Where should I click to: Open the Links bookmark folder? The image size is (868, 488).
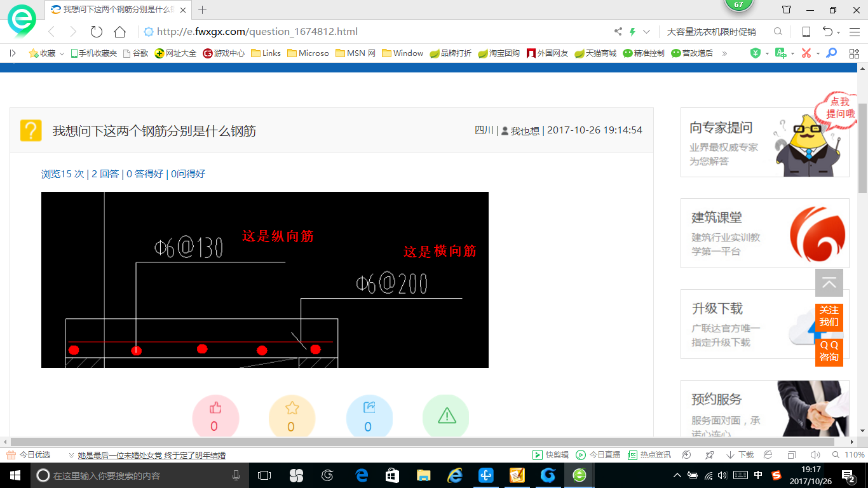point(266,53)
